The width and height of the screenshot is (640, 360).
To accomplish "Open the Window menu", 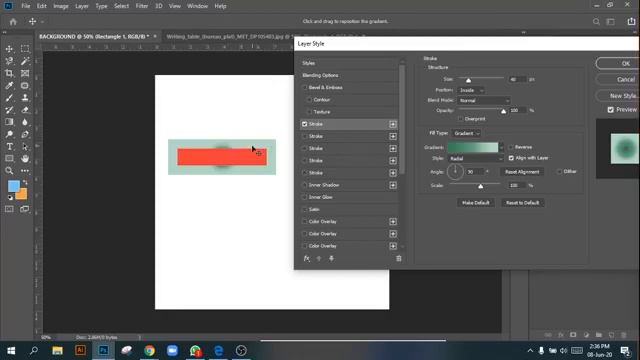I will click(x=198, y=6).
